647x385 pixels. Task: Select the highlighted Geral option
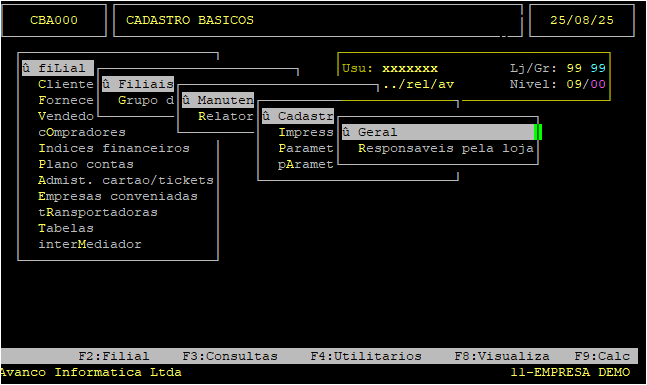[438, 132]
